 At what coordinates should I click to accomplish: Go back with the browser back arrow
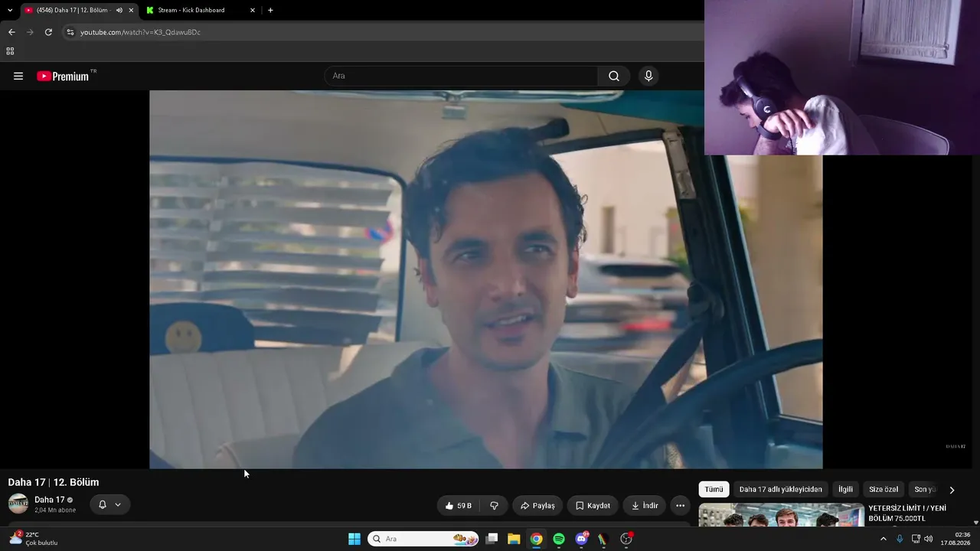point(11,32)
